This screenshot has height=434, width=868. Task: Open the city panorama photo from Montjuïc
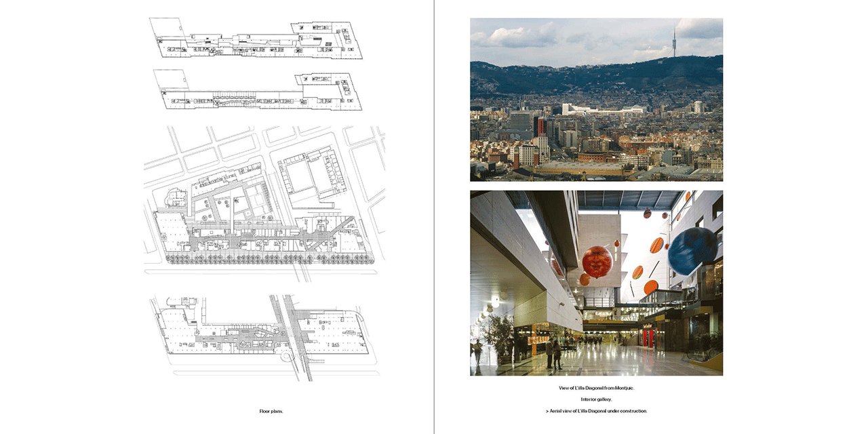(596, 100)
